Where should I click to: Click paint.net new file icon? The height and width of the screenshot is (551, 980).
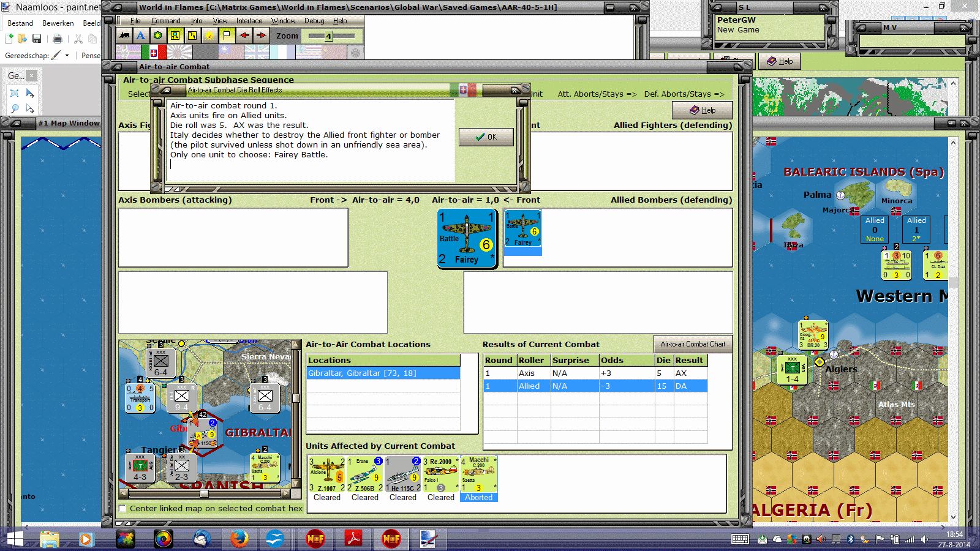[9, 39]
